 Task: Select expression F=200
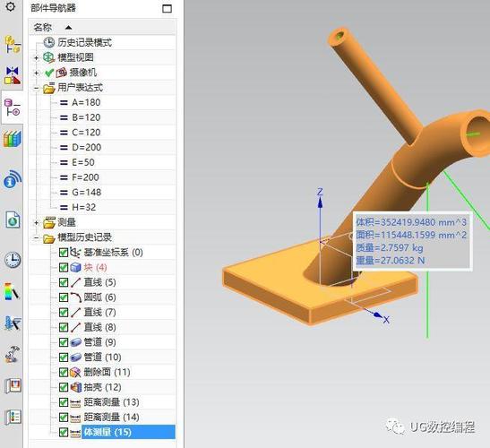(85, 177)
